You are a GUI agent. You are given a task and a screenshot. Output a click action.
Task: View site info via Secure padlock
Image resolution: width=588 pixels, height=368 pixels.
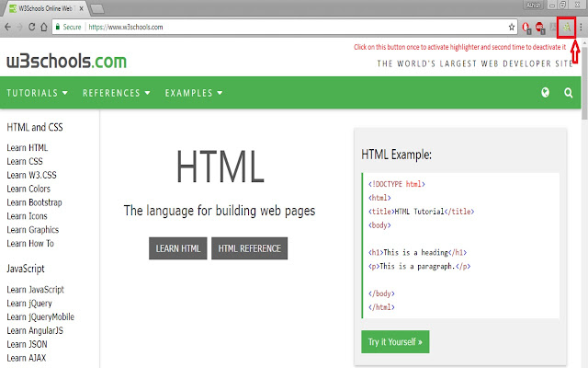tap(68, 27)
